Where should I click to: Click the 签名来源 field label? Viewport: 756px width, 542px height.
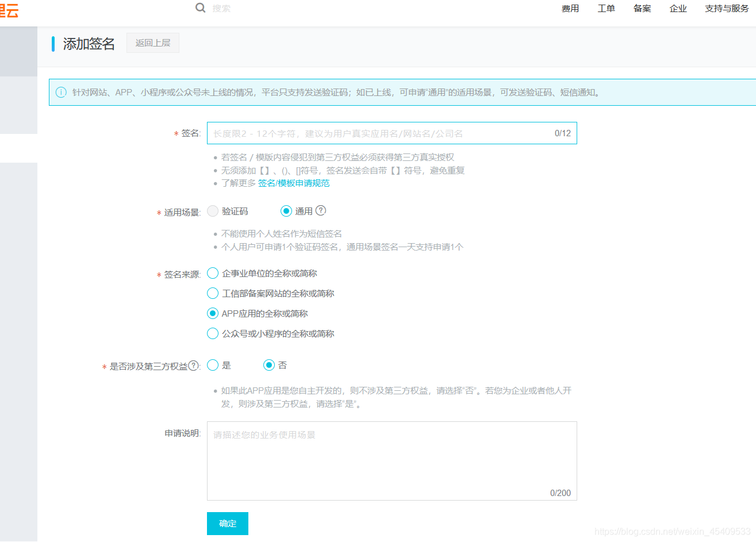[x=182, y=275]
